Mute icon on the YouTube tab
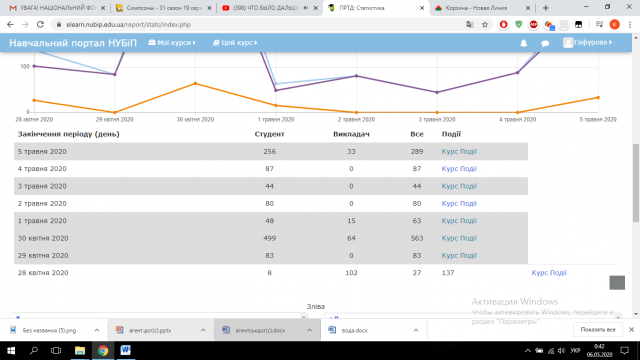The width and height of the screenshot is (640, 360). click(x=305, y=8)
